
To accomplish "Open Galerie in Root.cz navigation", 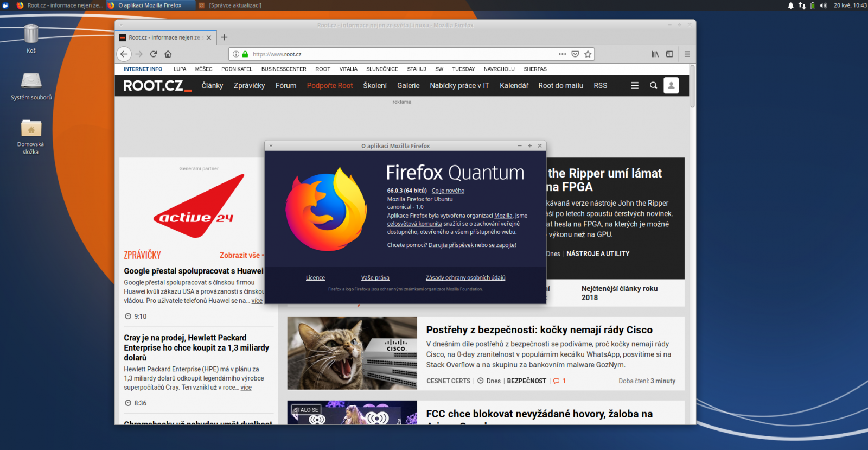I will (408, 86).
